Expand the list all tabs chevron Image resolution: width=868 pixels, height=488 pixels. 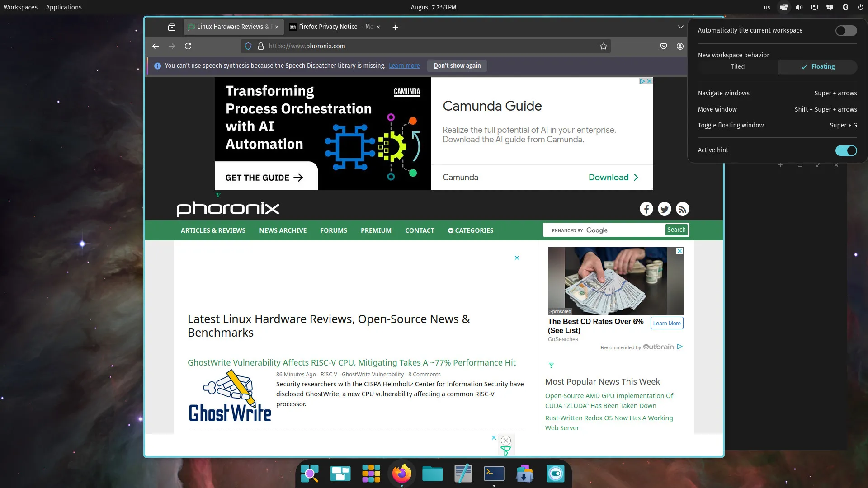(680, 27)
